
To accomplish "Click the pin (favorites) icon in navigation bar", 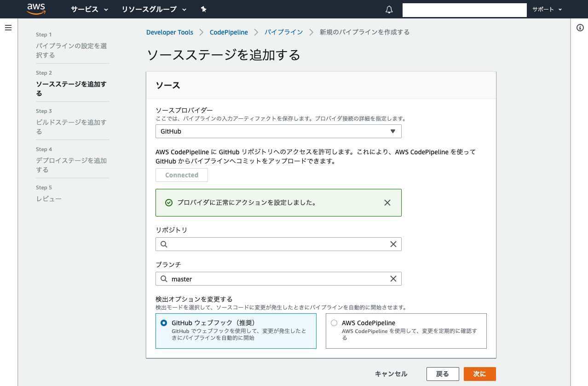I will tap(203, 9).
